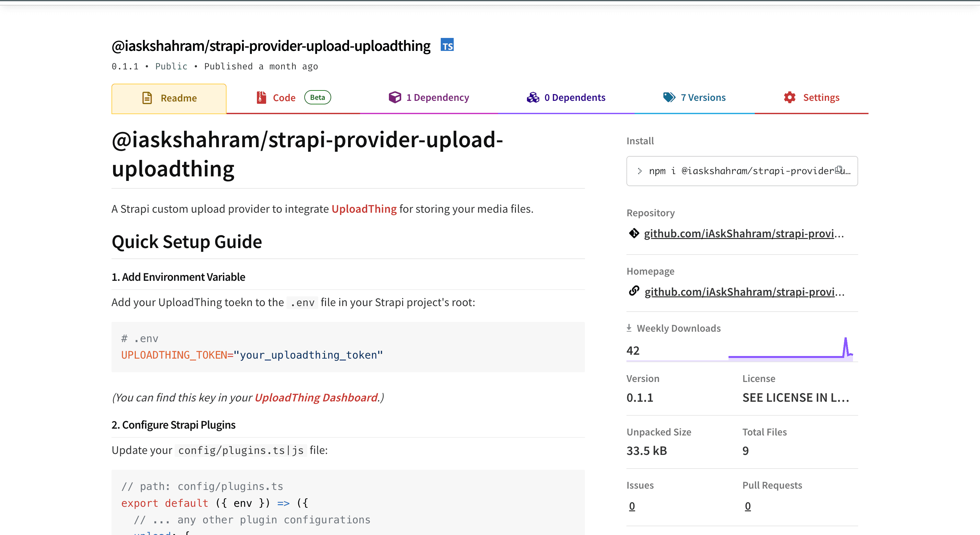This screenshot has width=980, height=535.
Task: Click the license text SEE LICENSE IN L...
Action: (796, 398)
